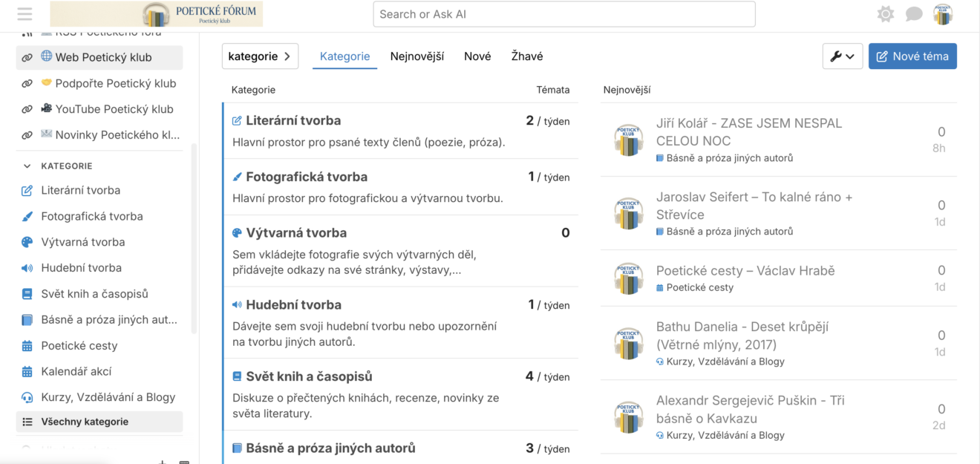Open Podpořte Poetický klub sidebar link

pos(99,83)
